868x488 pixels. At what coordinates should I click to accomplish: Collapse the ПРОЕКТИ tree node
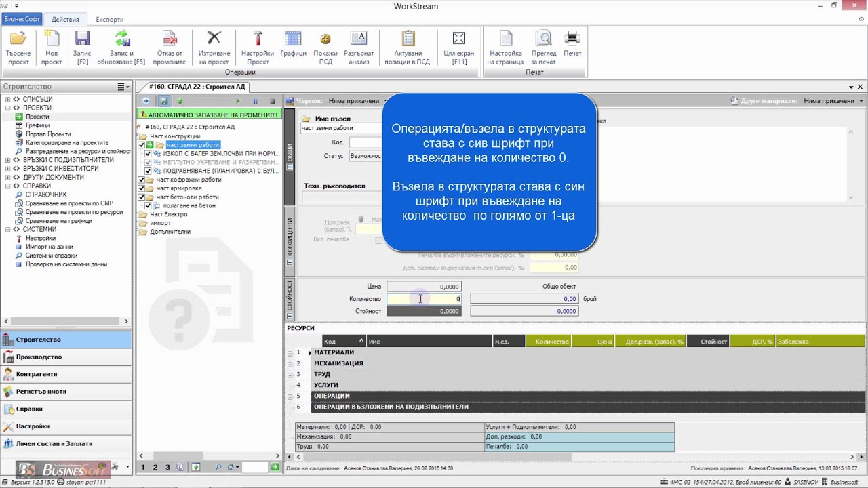tap(7, 108)
